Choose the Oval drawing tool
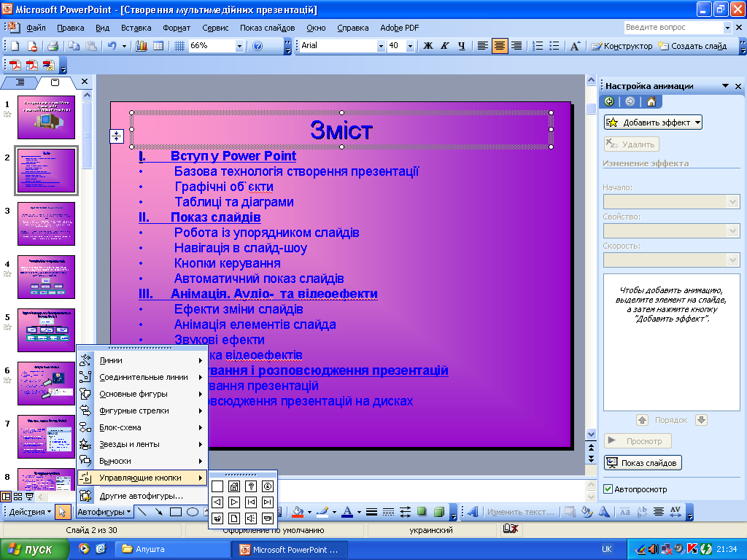The height and width of the screenshot is (560, 747). tap(193, 512)
